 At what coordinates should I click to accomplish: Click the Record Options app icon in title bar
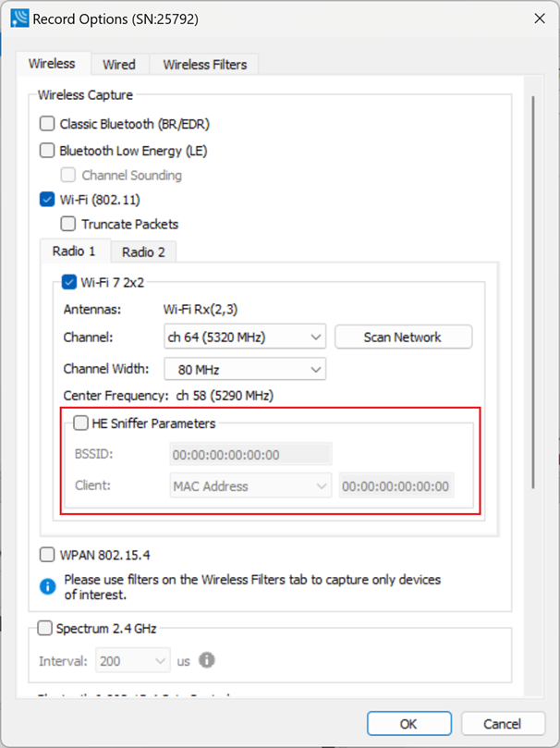[19, 18]
